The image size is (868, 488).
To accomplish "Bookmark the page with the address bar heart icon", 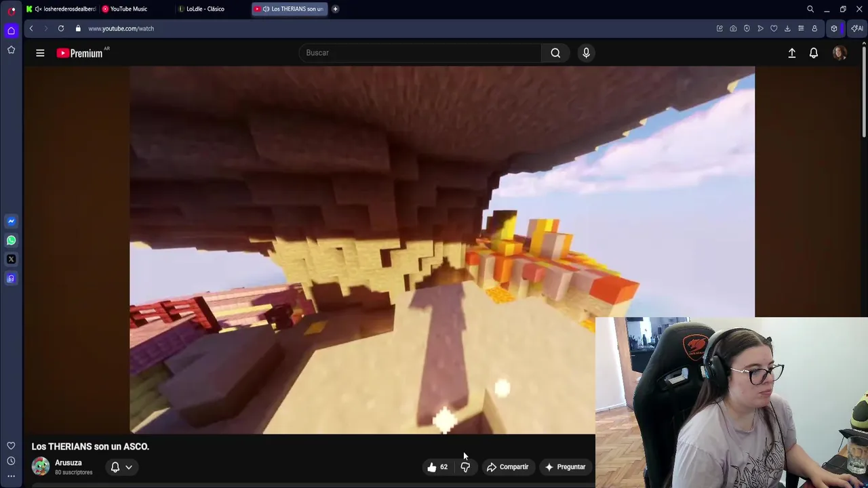I will (x=774, y=28).
